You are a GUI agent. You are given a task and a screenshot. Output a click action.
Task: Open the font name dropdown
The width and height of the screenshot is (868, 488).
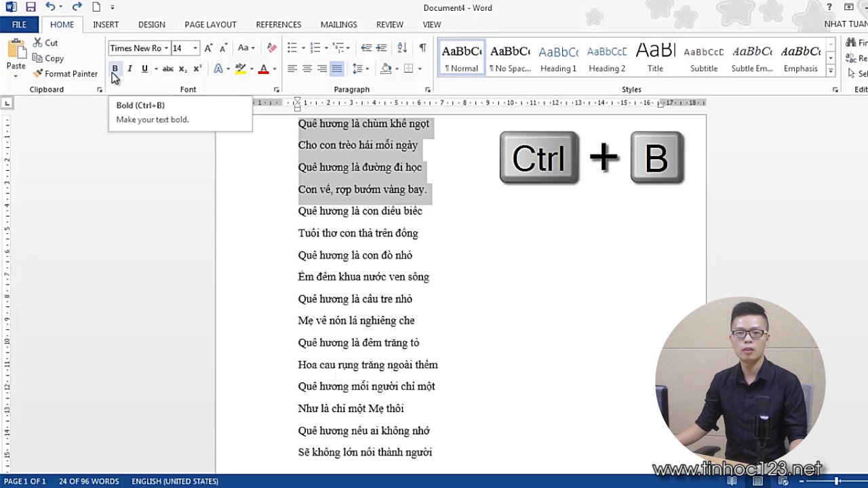pyautogui.click(x=166, y=48)
